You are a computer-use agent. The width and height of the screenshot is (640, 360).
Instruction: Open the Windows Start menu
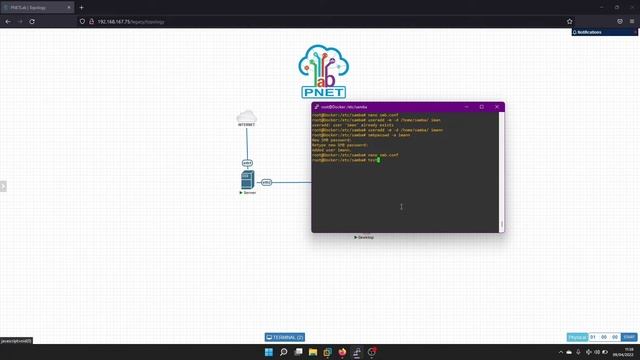[269, 352]
